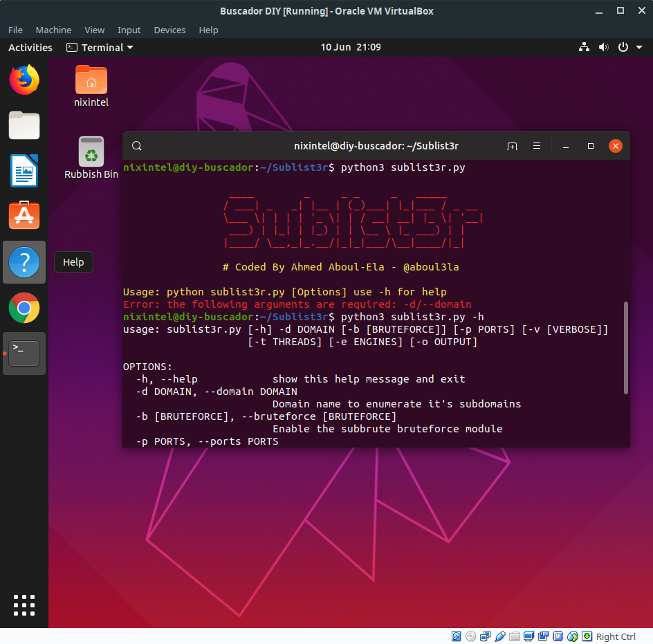Select the Rubbish Bin desktop icon
This screenshot has height=644, width=653.
click(x=91, y=158)
